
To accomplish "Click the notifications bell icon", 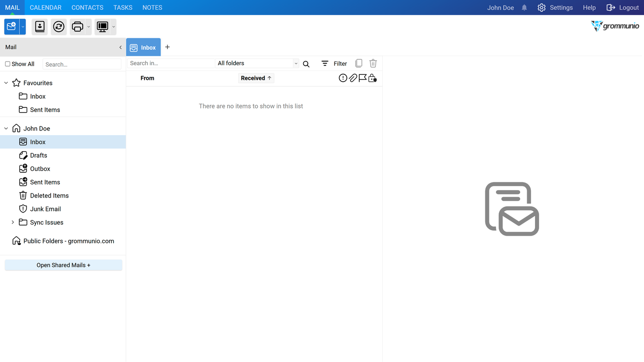I will 524,7.
